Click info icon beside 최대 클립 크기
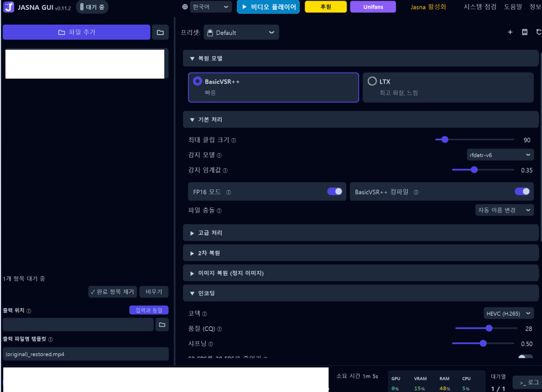This screenshot has height=392, width=542. [234, 140]
